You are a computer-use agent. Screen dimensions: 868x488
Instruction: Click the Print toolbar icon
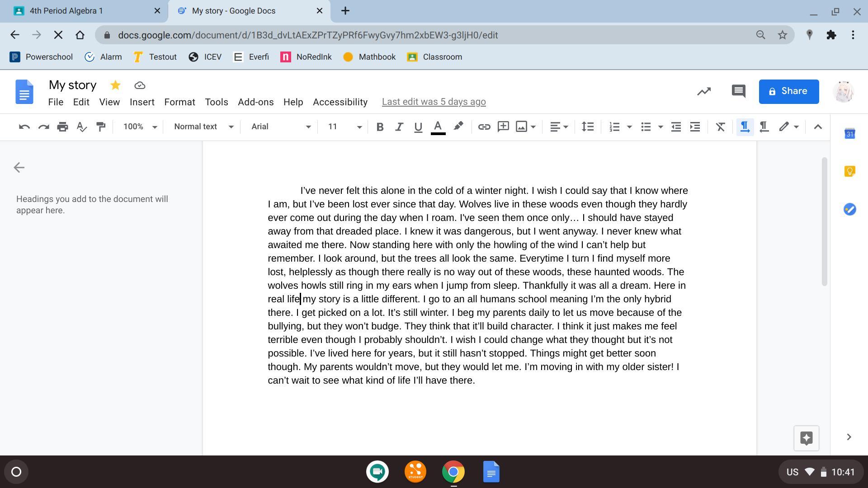click(x=62, y=127)
